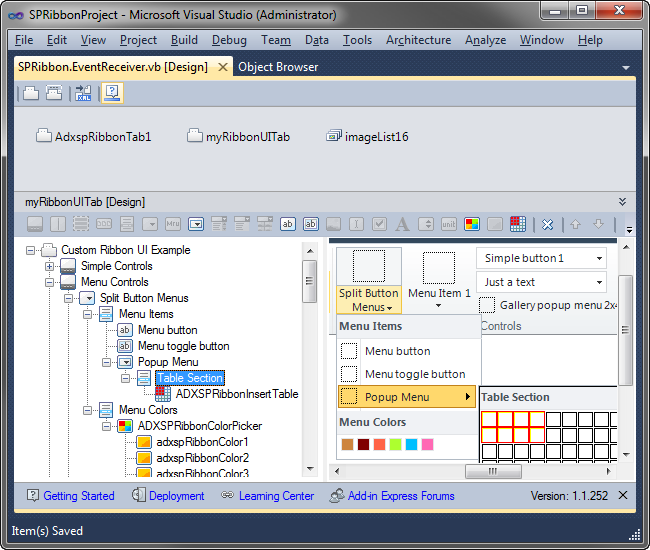650x550 pixels.
Task: Select the adxspRibbonColor1 tree item
Action: click(x=202, y=442)
